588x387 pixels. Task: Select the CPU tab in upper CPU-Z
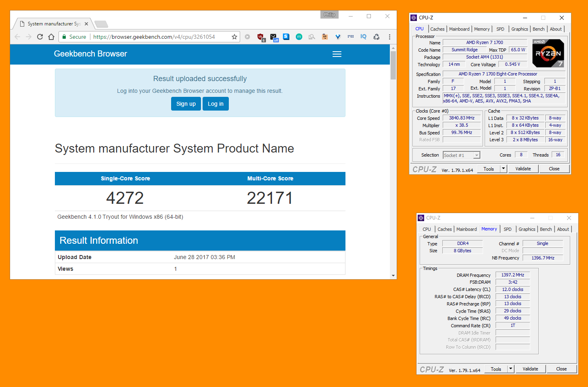point(420,29)
